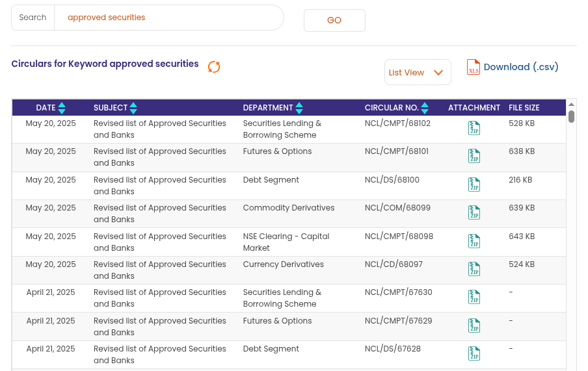The width and height of the screenshot is (588, 371).
Task: Download ZIP attachment for circular NCL/COM/68099
Action: (x=474, y=212)
